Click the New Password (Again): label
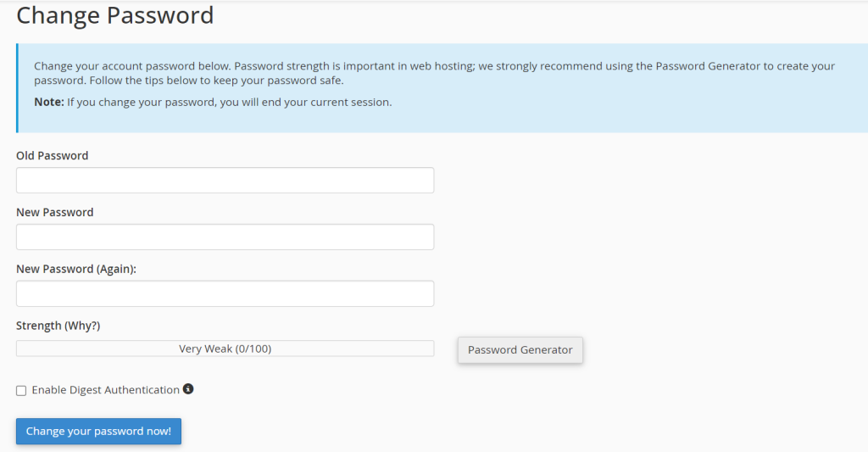This screenshot has height=452, width=868. tap(75, 269)
